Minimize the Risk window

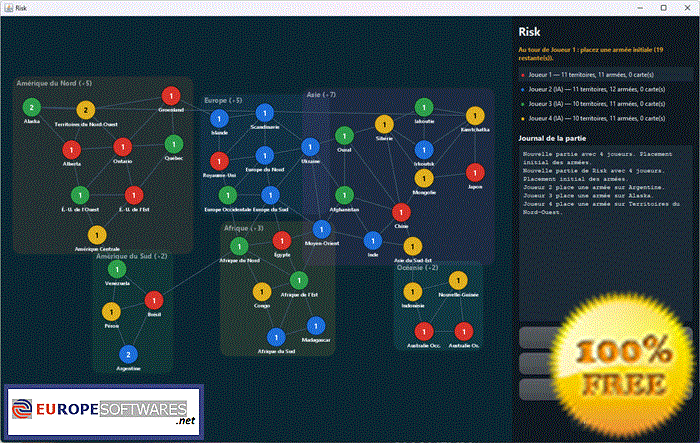tap(640, 8)
